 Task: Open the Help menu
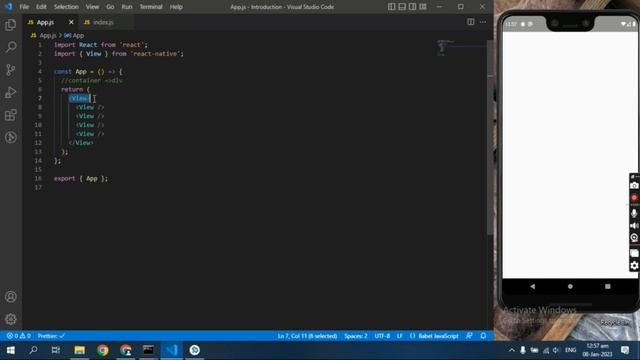point(176,7)
